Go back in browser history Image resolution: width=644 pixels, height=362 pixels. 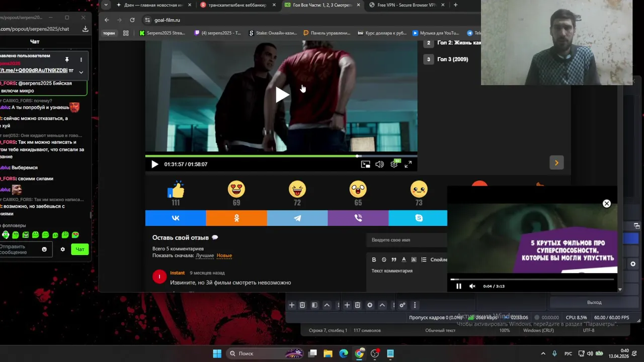point(107,20)
